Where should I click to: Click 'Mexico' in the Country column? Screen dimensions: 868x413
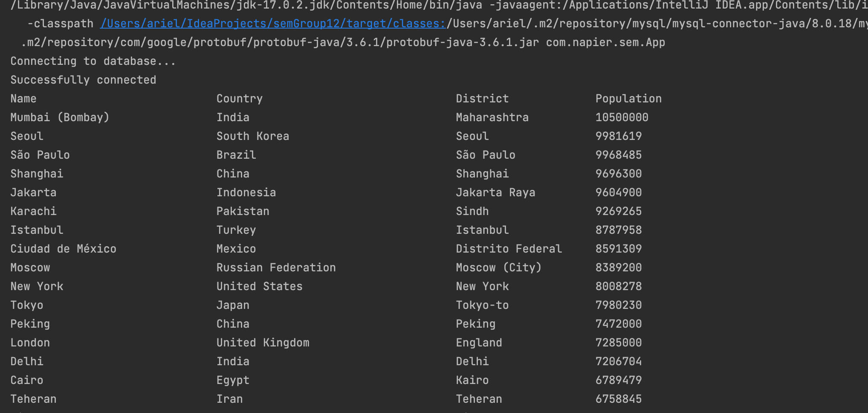(236, 249)
